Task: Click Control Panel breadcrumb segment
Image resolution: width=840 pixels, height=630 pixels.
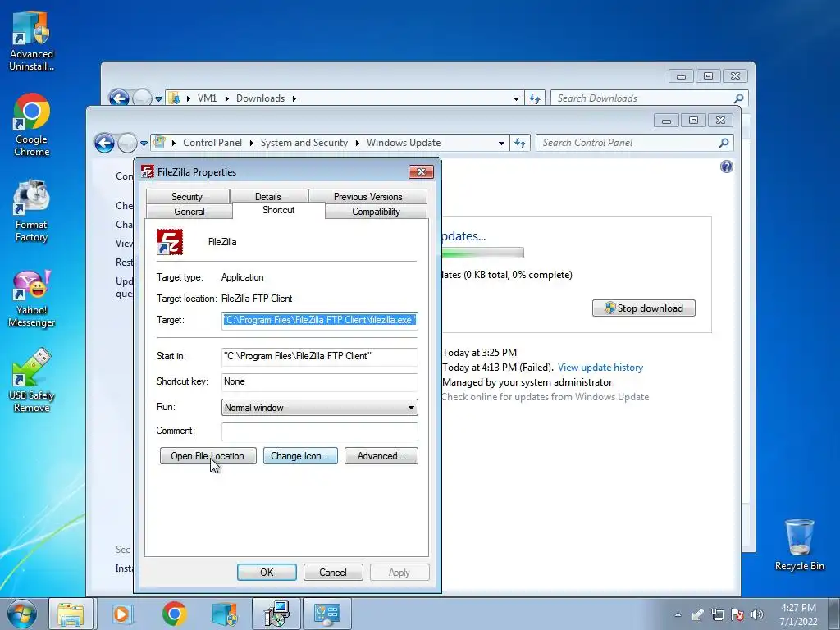Action: (212, 143)
